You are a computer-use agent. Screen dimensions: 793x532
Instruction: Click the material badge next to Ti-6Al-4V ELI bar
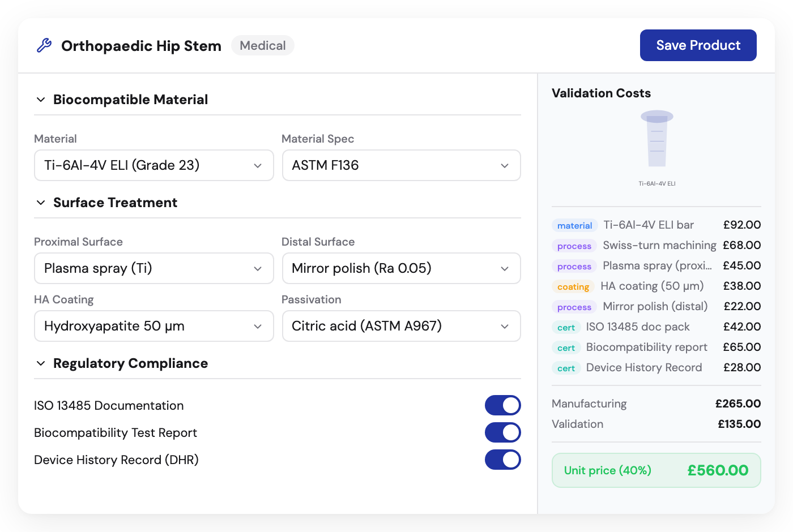point(574,225)
